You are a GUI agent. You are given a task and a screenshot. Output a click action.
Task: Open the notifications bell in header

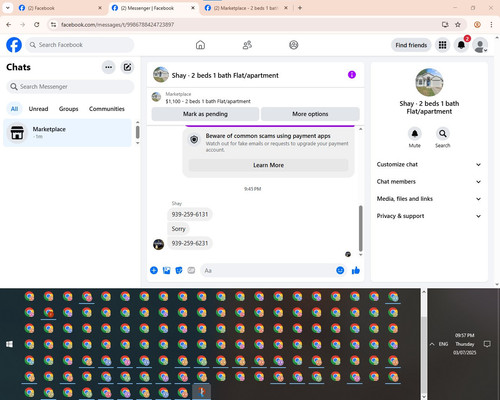[x=461, y=45]
